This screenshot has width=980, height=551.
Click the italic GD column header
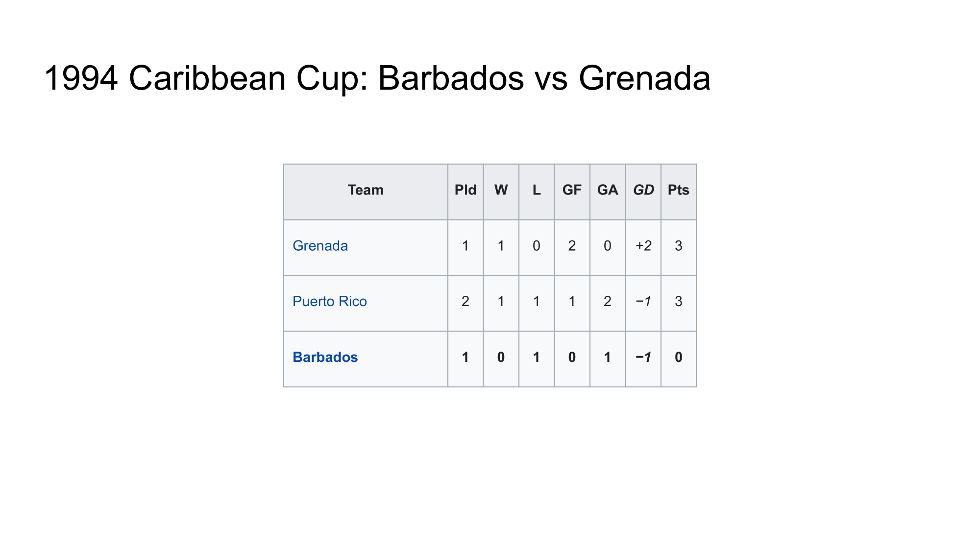pyautogui.click(x=643, y=190)
